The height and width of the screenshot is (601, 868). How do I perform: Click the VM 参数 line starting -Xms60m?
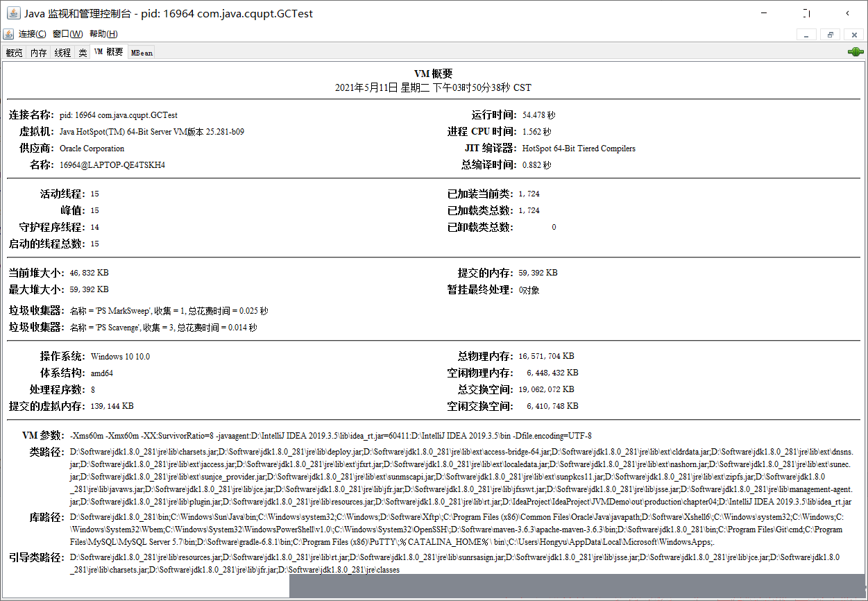click(331, 436)
